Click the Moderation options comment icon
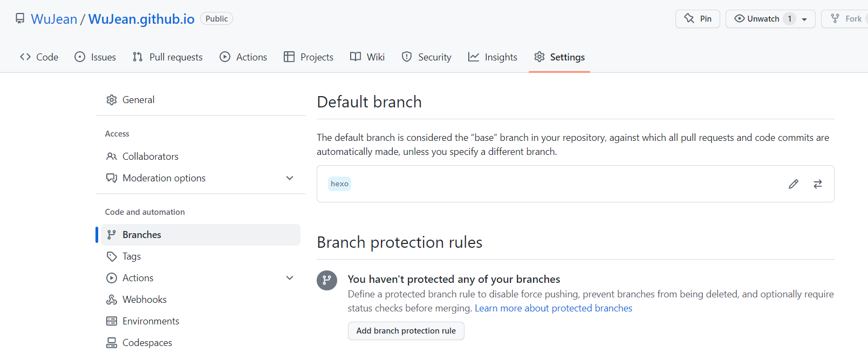 112,178
